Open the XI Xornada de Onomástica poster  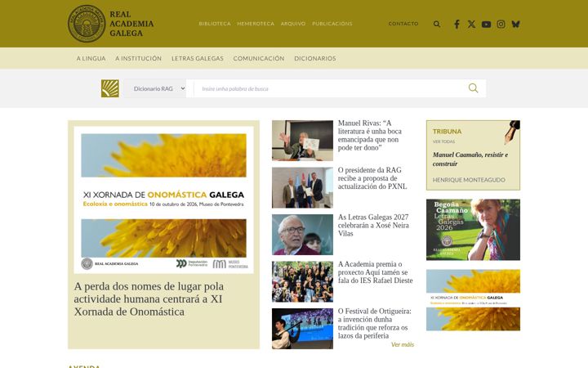coord(164,200)
